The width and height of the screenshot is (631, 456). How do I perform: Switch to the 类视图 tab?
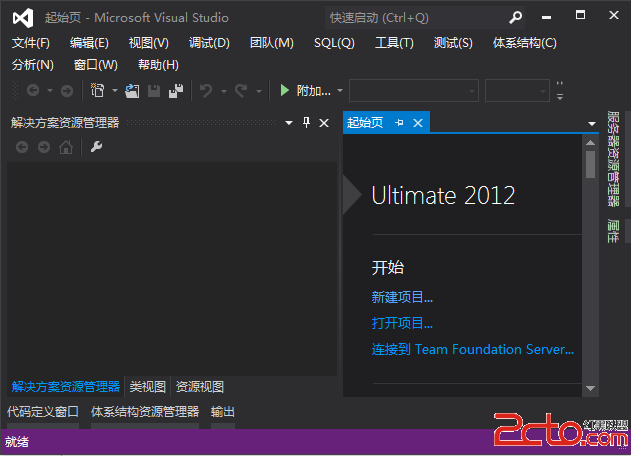(148, 387)
